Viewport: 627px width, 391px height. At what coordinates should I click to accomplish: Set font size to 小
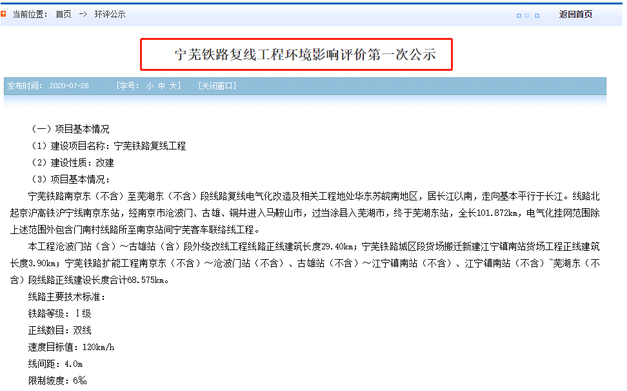[150, 86]
